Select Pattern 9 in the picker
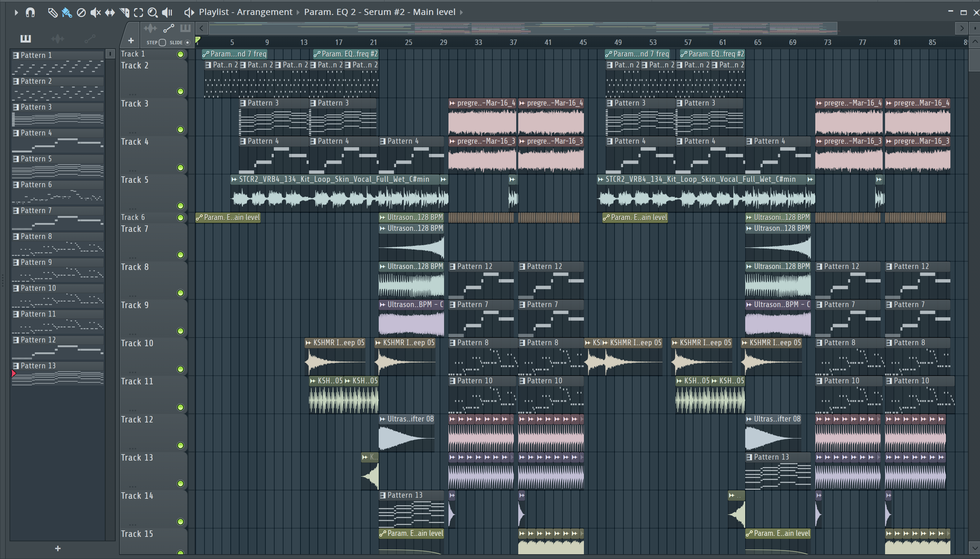Viewport: 980px width, 559px height. (58, 270)
